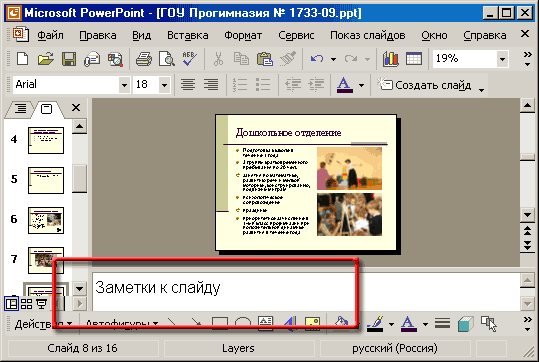Insert a chart using the chart icon
Viewport: 539px width, 362px height.
click(390, 59)
